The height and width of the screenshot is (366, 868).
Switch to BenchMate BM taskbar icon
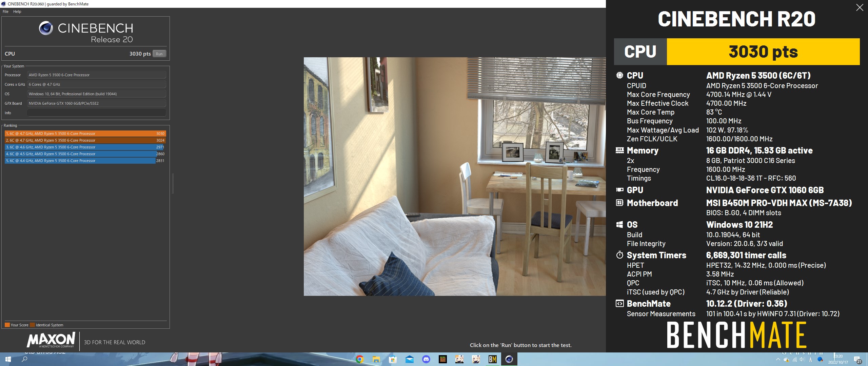coord(493,359)
